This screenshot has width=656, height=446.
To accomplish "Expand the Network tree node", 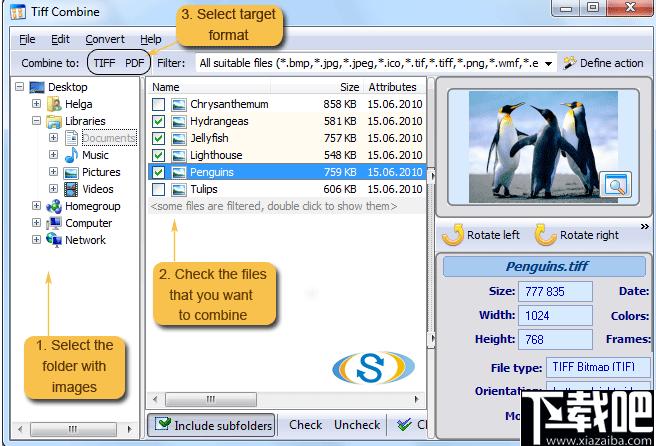I will pos(36,240).
